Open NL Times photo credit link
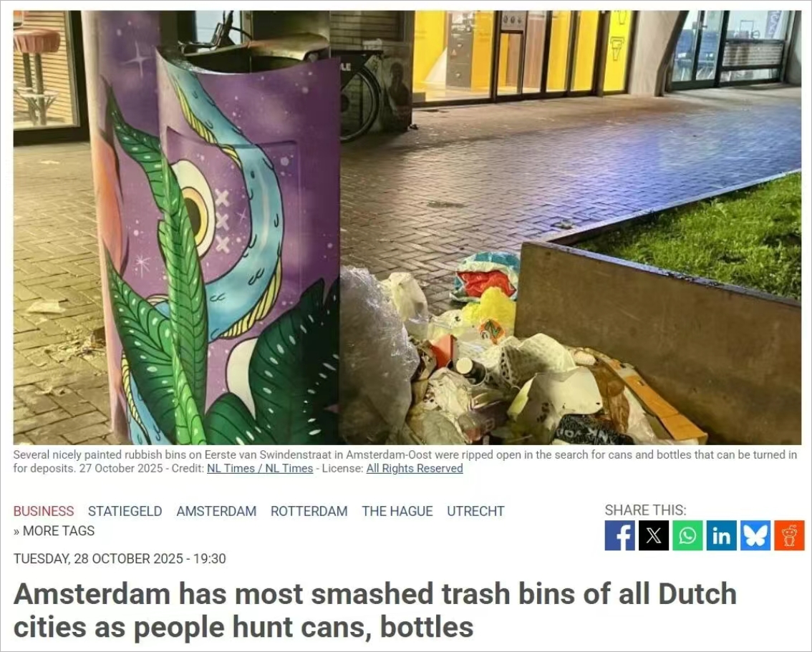The image size is (812, 652). tap(260, 468)
